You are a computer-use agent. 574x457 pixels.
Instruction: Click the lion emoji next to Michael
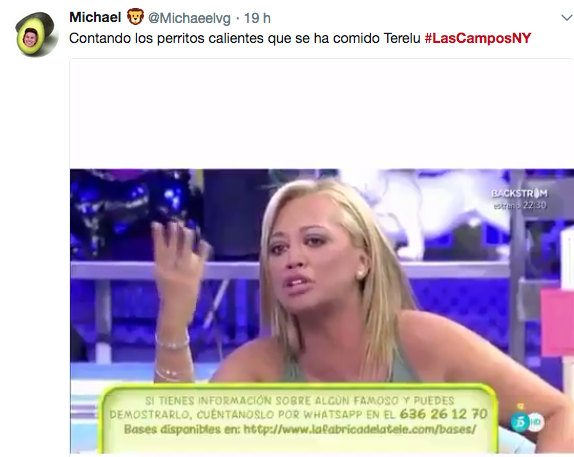tap(135, 17)
